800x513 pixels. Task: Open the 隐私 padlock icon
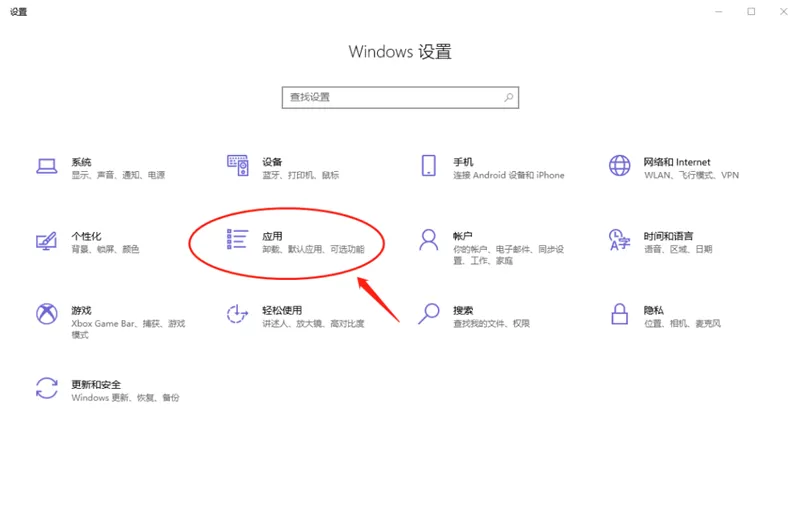619,314
